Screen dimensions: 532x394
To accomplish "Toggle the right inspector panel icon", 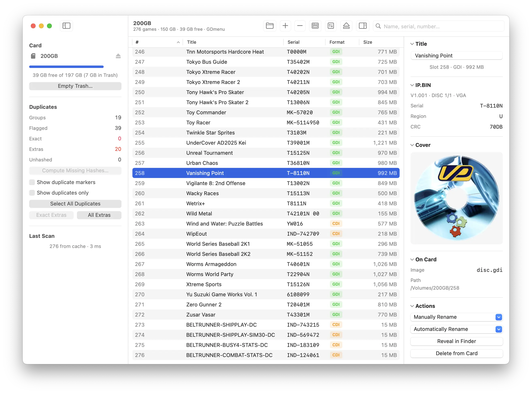I will [x=363, y=26].
